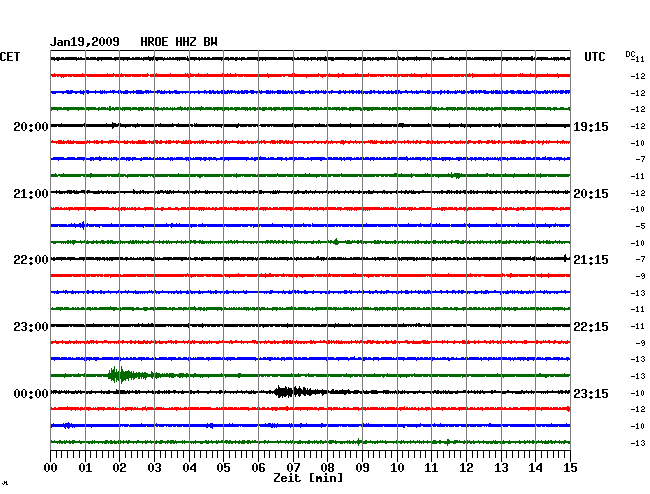This screenshot has height=494, width=650.
Task: Select the 23:00 CET time label
Action: pos(31,327)
